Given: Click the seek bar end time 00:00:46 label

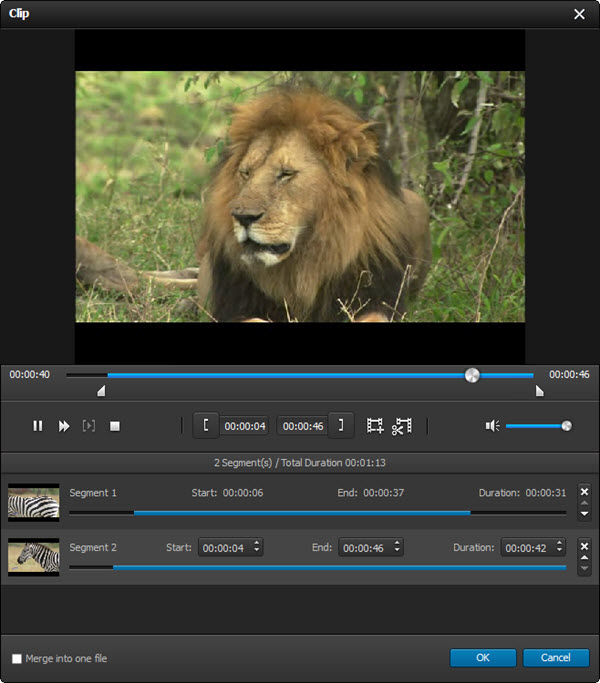Looking at the screenshot, I should [x=569, y=374].
